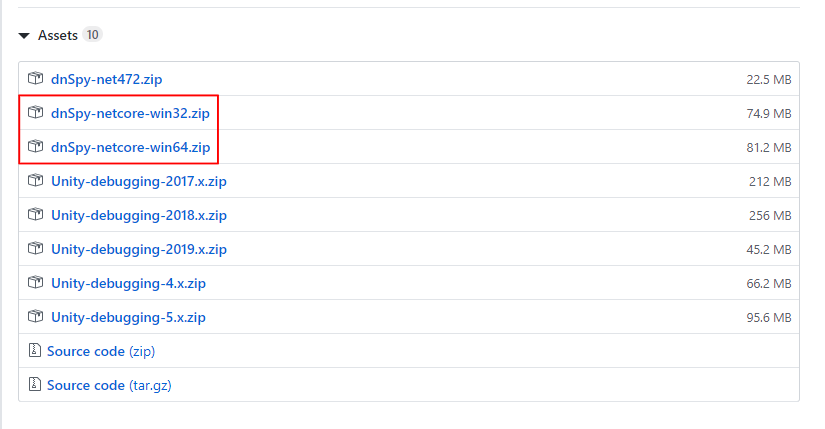Download Unity-debugging-5.x.zip

(128, 317)
